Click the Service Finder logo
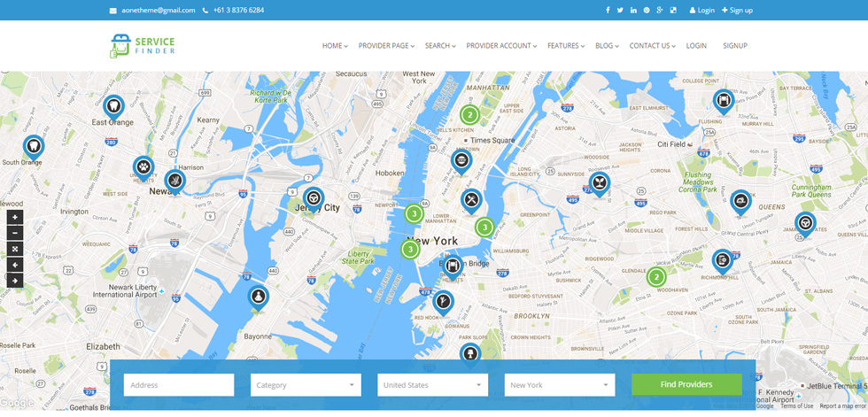The width and height of the screenshot is (868, 417). point(143,46)
